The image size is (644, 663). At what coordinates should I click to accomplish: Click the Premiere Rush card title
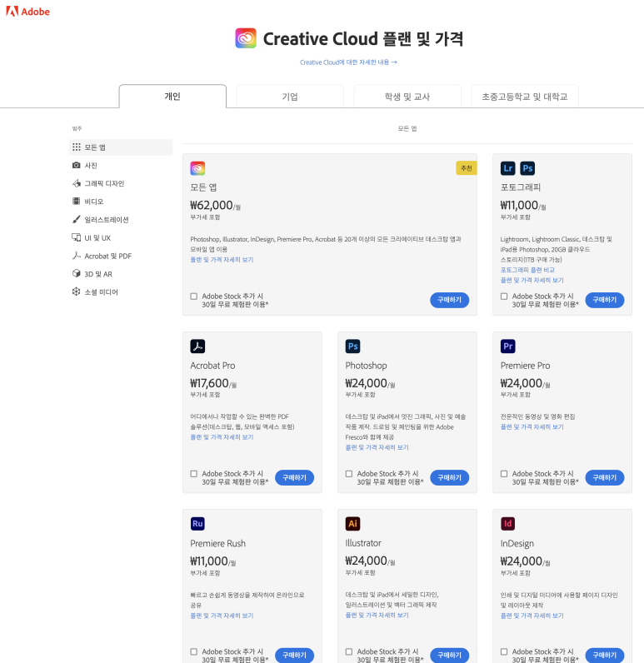click(x=217, y=543)
